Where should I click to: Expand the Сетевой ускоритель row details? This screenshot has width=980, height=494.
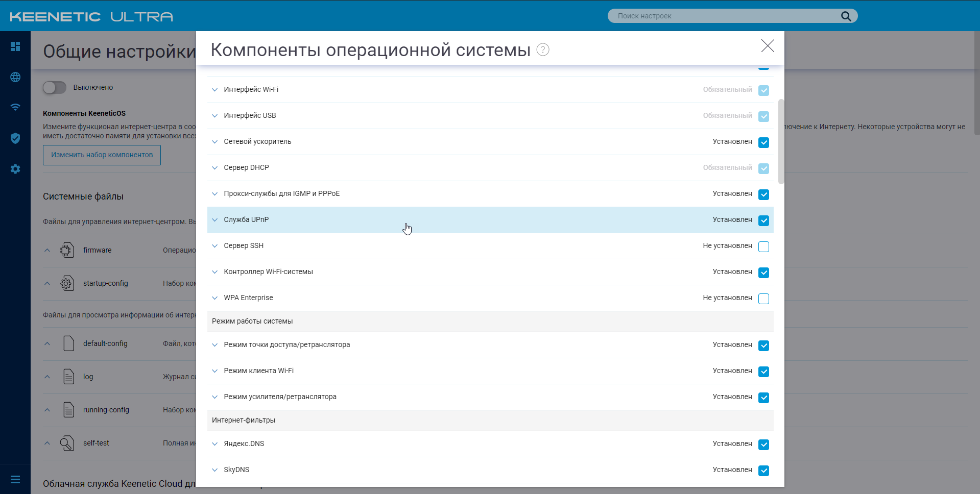coord(215,142)
